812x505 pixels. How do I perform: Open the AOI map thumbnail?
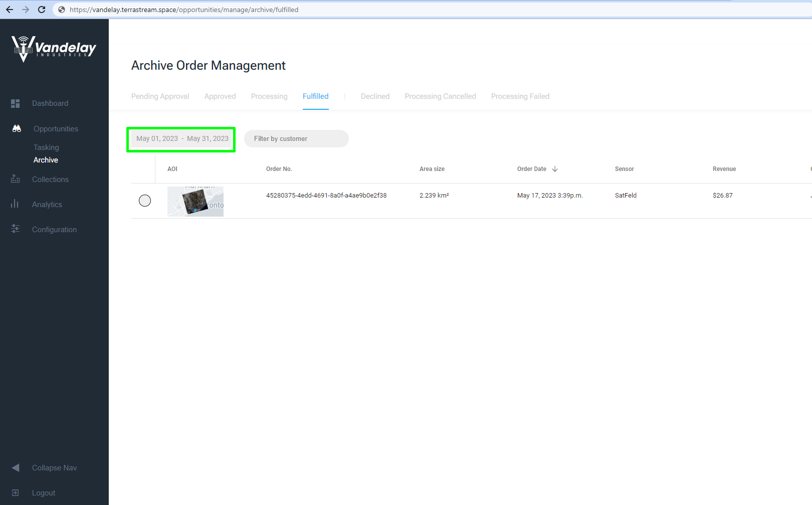click(x=195, y=202)
